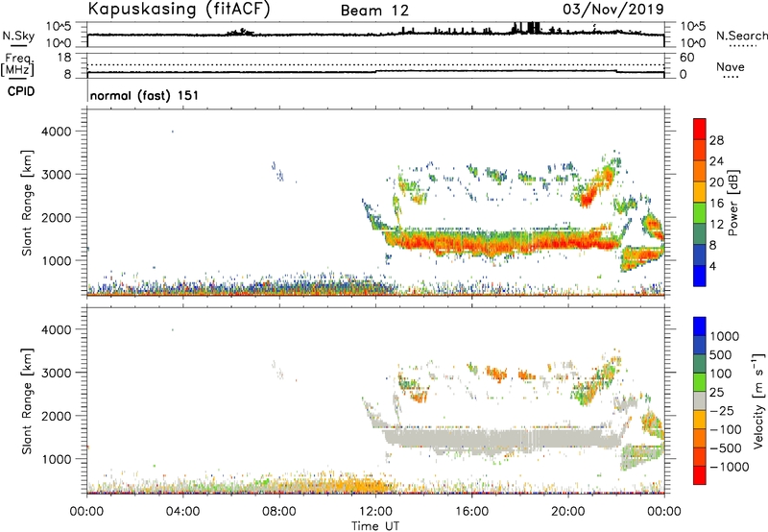Screen dimensions: 768x532
Task: Click the date 03/Nov/2019
Action: pos(613,9)
